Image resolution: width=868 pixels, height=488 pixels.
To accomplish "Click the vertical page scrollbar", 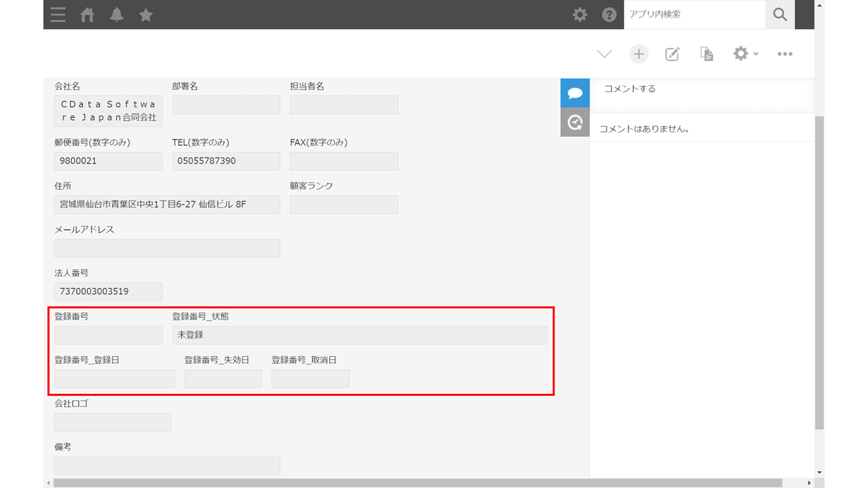I will (x=819, y=271).
